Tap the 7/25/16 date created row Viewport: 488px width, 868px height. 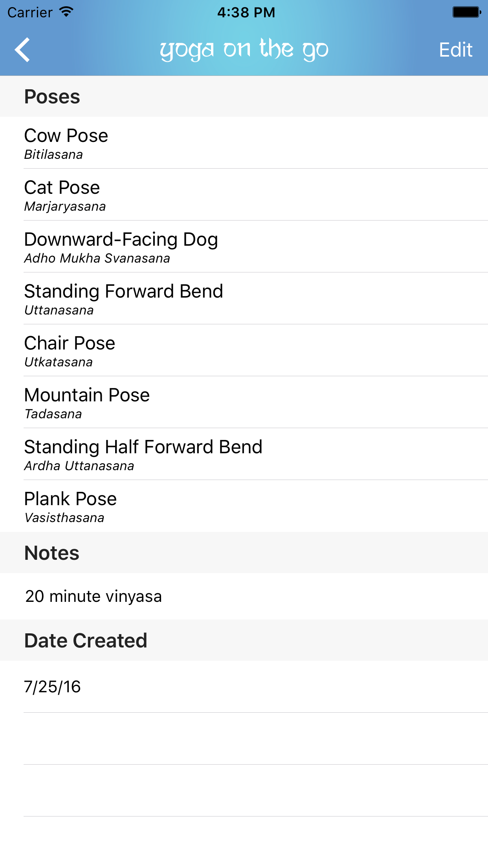click(x=244, y=687)
